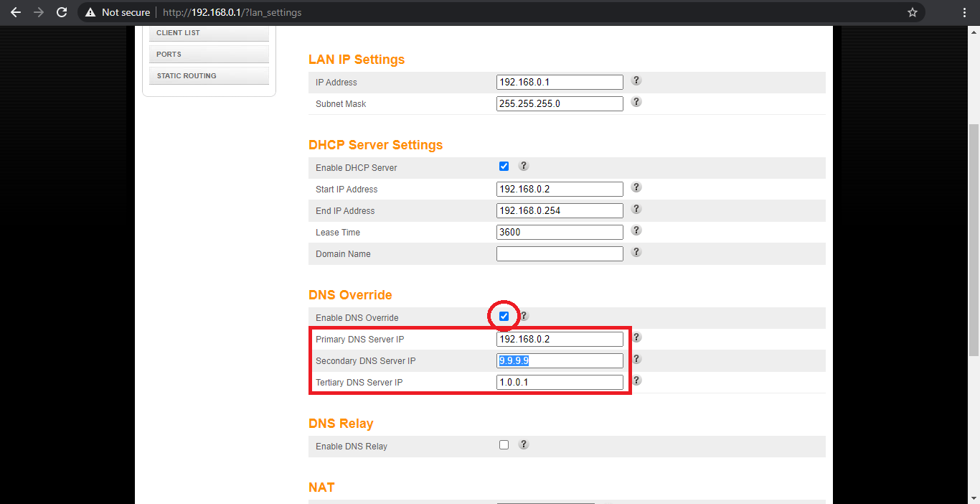The height and width of the screenshot is (504, 980).
Task: Open help icon for Domain Name
Action: point(636,252)
